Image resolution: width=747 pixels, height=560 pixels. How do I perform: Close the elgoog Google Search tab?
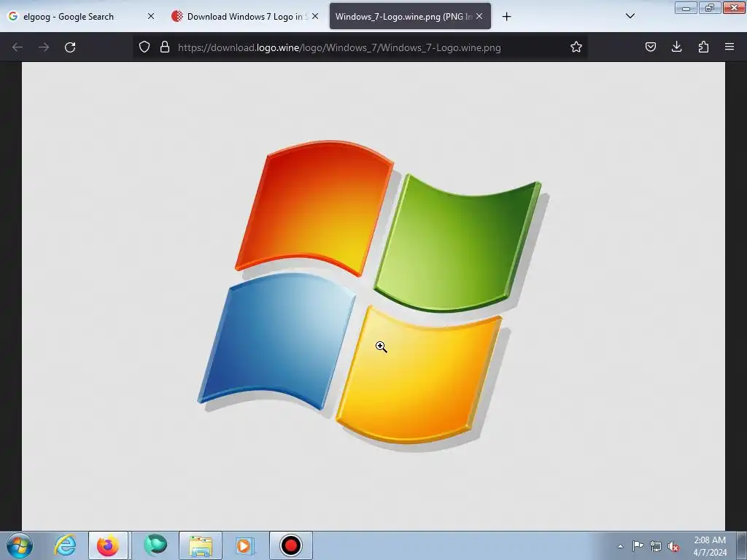coord(150,16)
